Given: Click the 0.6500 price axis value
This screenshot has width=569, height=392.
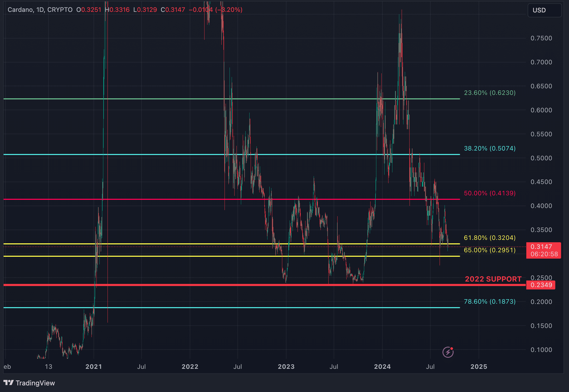Looking at the screenshot, I should [541, 86].
